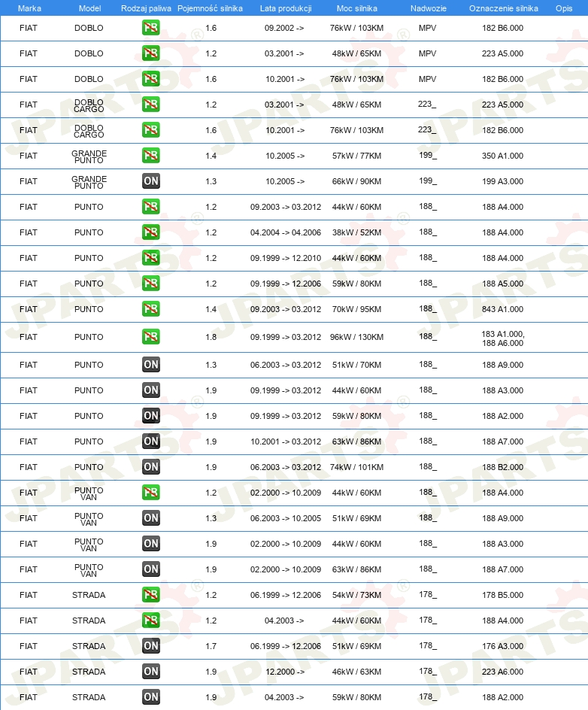The image size is (588, 710).
Task: Click the engine code 188 B2.000
Action: coord(502,467)
